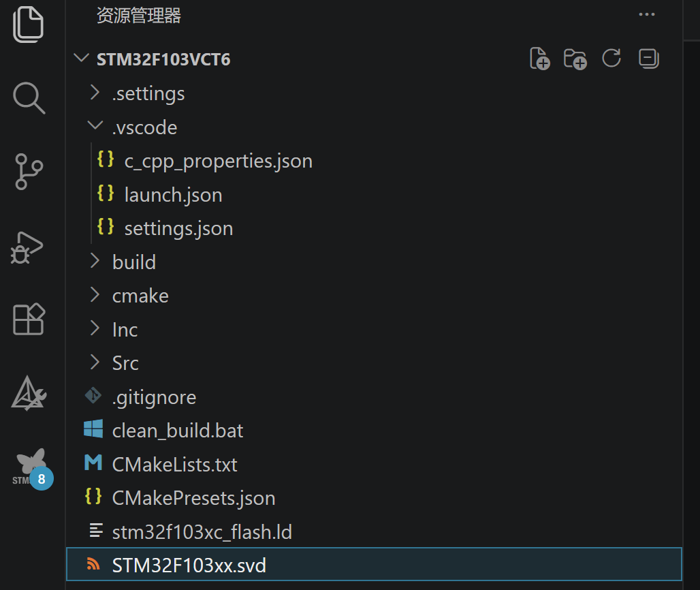Open the Extensions view icon
The width and height of the screenshot is (700, 590).
click(x=29, y=319)
